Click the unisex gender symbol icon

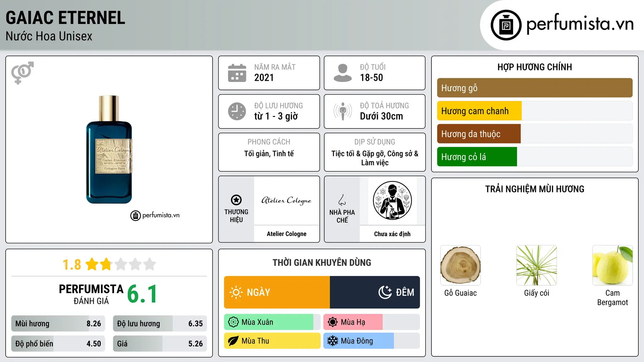[22, 73]
